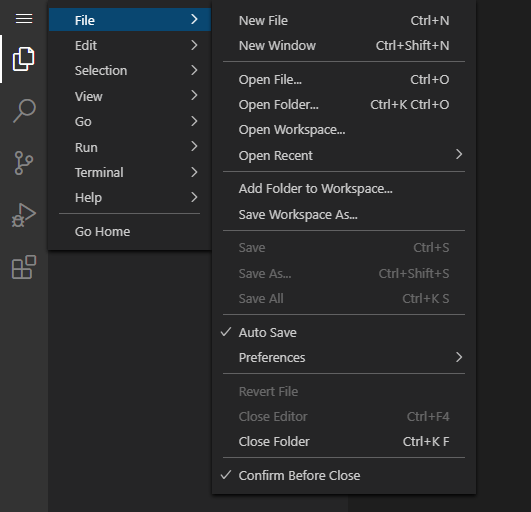The image size is (531, 512).
Task: Click the Revert File entry
Action: (344, 391)
